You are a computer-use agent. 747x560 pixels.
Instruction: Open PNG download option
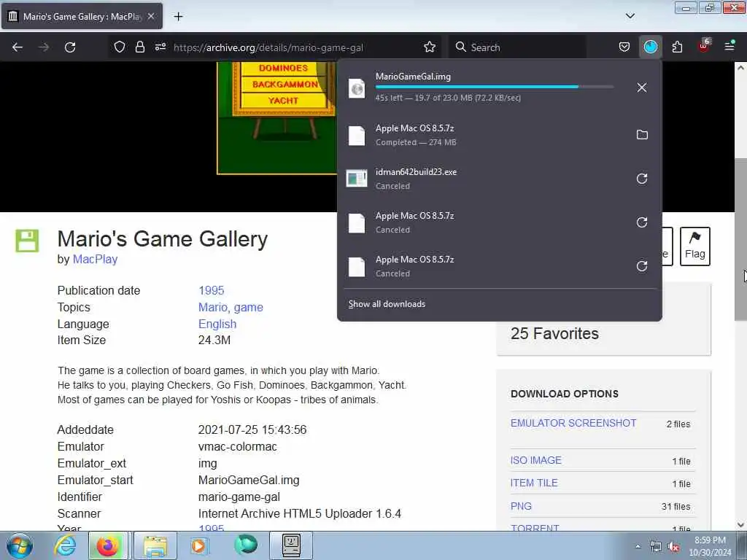tap(521, 506)
